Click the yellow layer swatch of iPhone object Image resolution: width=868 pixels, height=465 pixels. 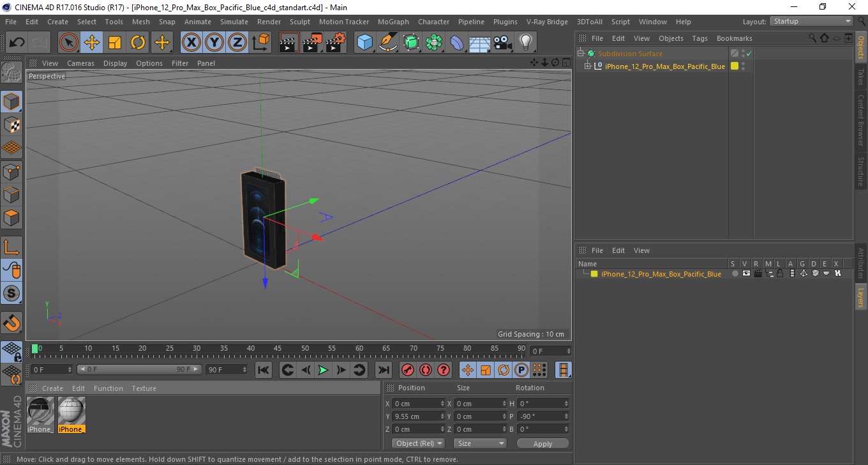735,66
